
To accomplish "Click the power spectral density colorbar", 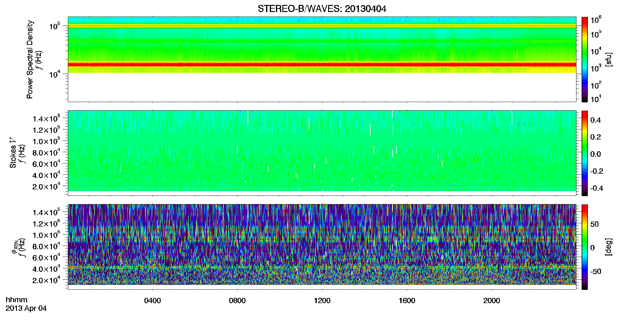I will point(585,59).
